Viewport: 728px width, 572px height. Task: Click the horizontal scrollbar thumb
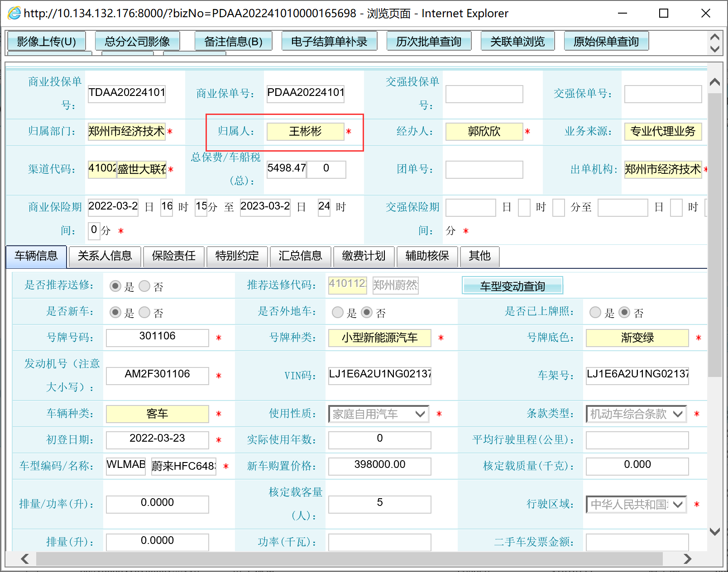tap(350, 559)
